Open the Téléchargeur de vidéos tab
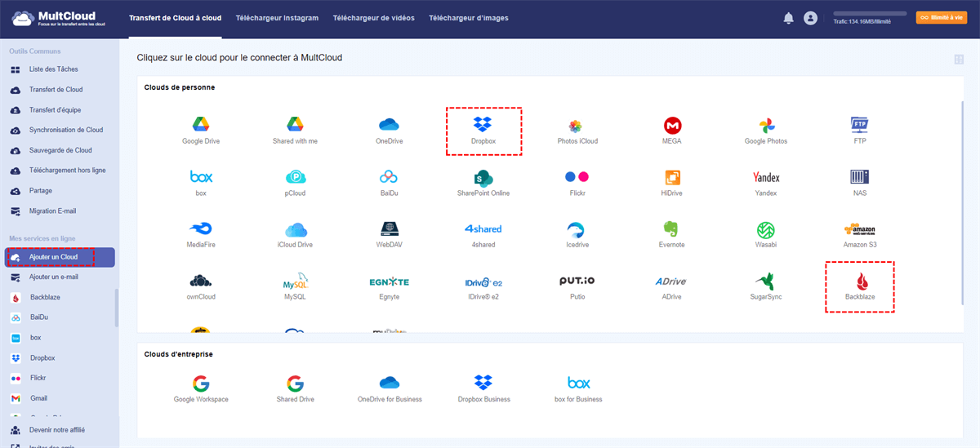The width and height of the screenshot is (980, 448). pos(373,18)
